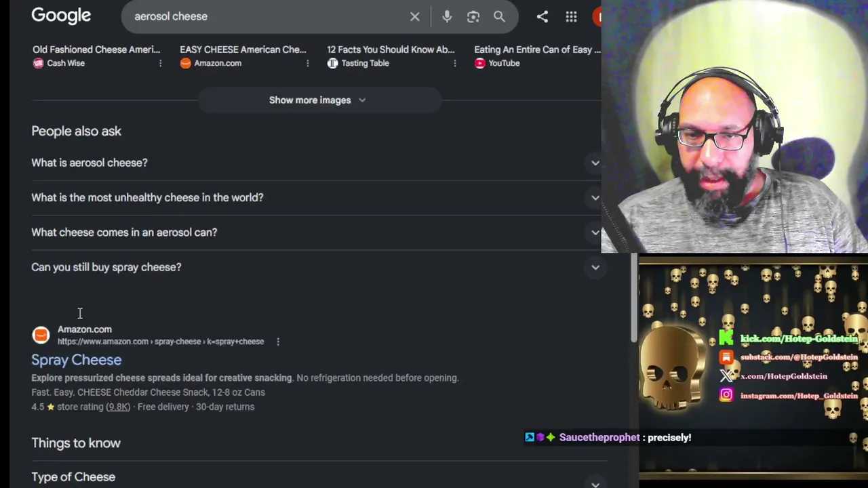Open the Google apps grid
Screen dimensions: 868x488
click(572, 16)
